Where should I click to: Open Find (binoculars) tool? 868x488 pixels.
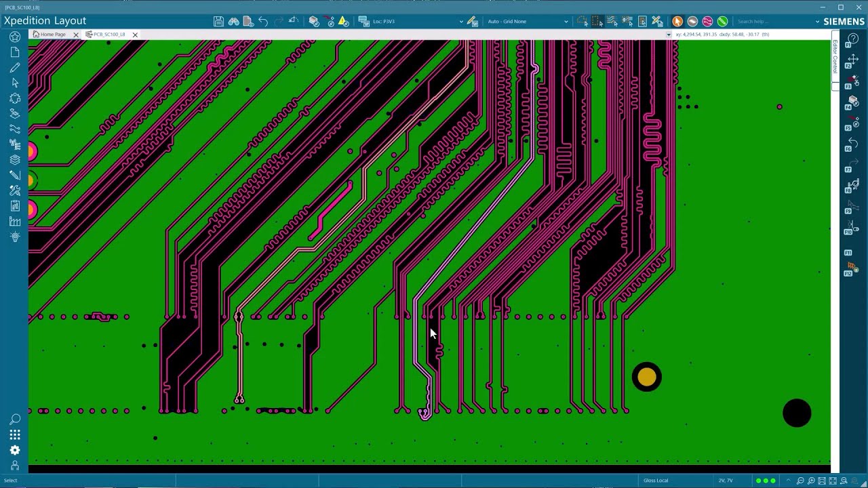(233, 22)
